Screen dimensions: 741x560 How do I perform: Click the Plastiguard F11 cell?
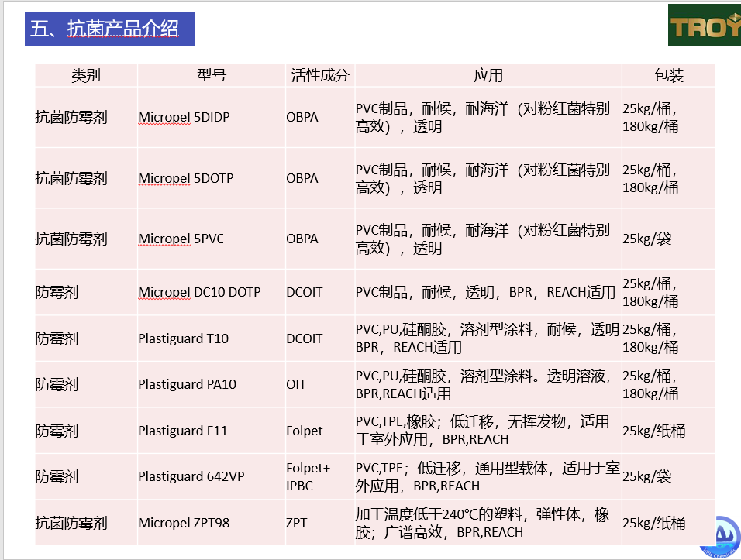point(183,431)
